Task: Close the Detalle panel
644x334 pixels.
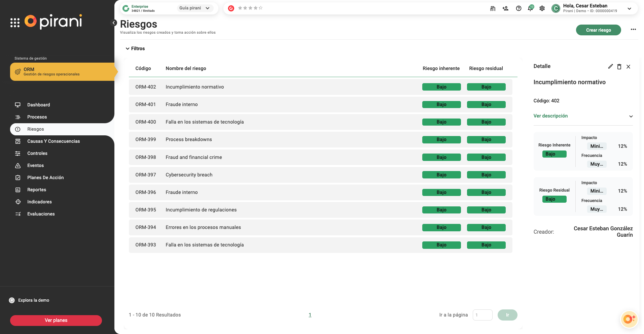Action: click(628, 67)
